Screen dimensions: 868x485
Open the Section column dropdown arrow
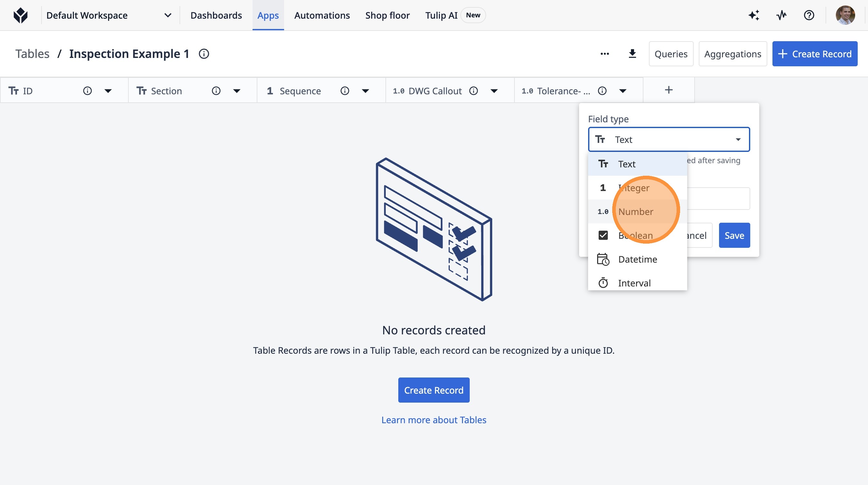(236, 91)
